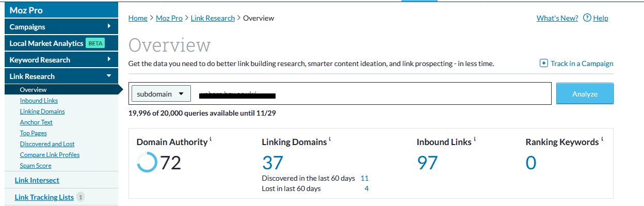644x206 pixels.
Task: Expand the Campaigns menu arrow
Action: tap(109, 26)
